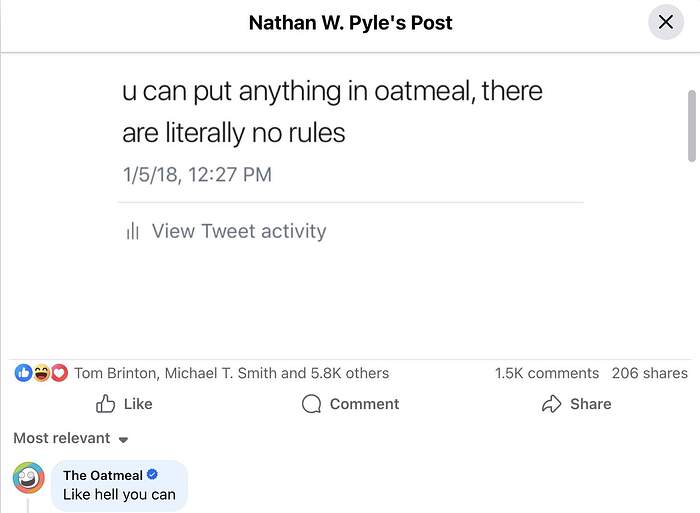The image size is (700, 513).
Task: Click the Tweet activity bar chart icon
Action: [132, 232]
